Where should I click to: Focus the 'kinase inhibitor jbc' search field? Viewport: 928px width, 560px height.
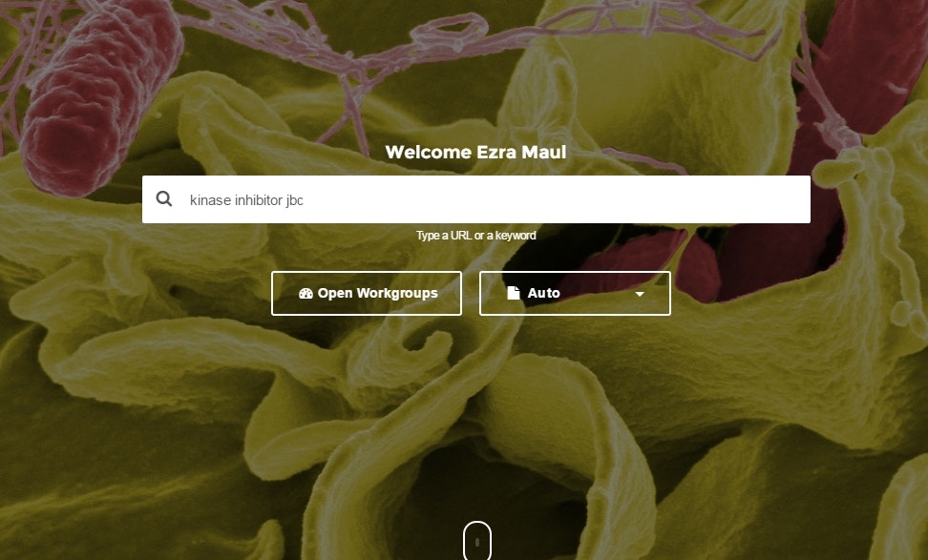[475, 199]
